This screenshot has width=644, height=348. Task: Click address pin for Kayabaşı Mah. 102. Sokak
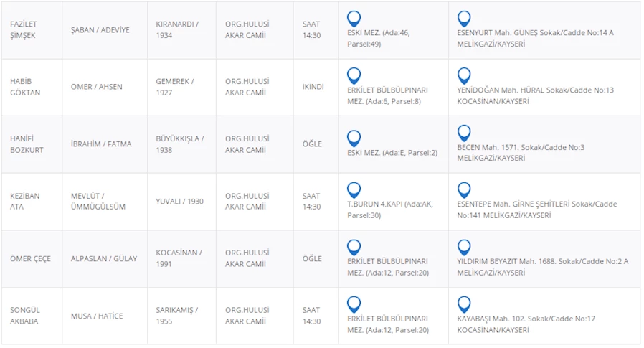click(464, 304)
